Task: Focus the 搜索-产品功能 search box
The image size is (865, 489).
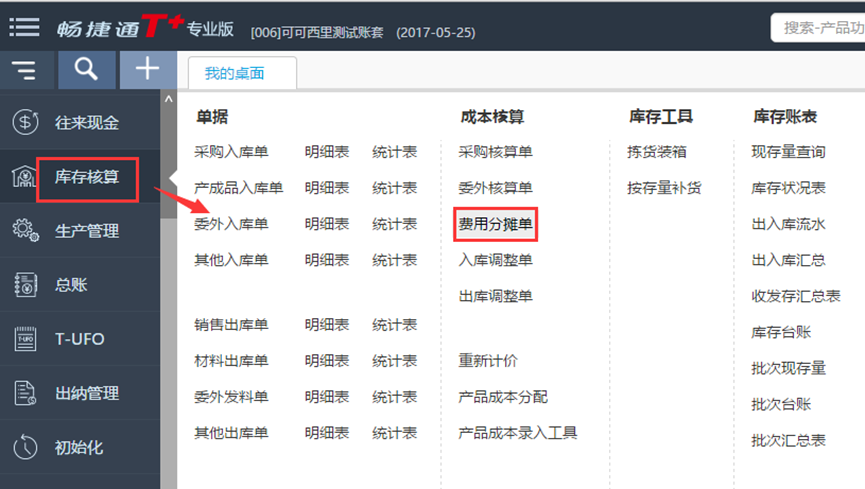Action: [x=819, y=28]
